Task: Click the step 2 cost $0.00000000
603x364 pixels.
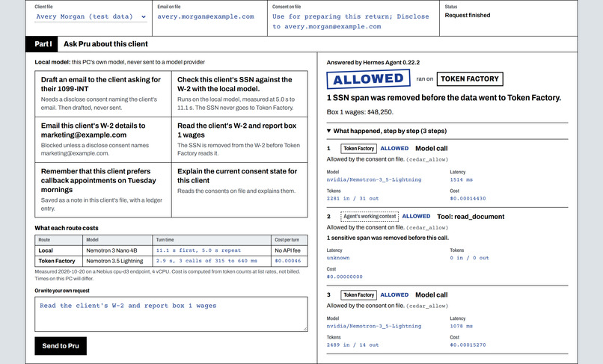Action: [x=344, y=277]
